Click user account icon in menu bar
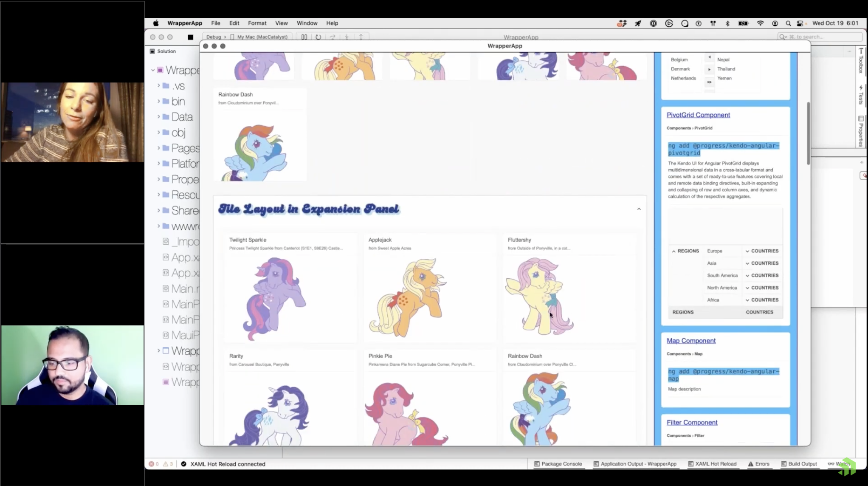Image resolution: width=868 pixels, height=486 pixels. click(x=775, y=23)
